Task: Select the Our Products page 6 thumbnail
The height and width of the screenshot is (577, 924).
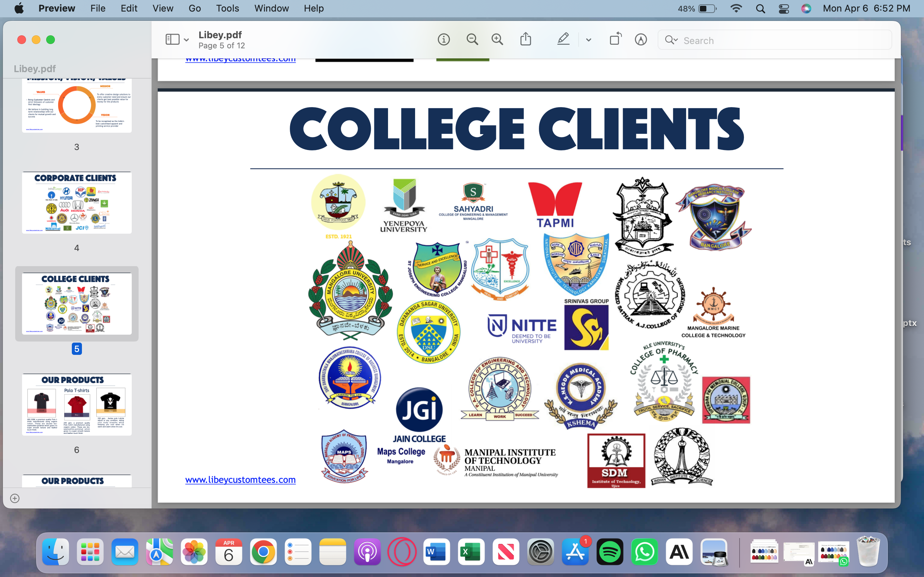Action: [77, 405]
